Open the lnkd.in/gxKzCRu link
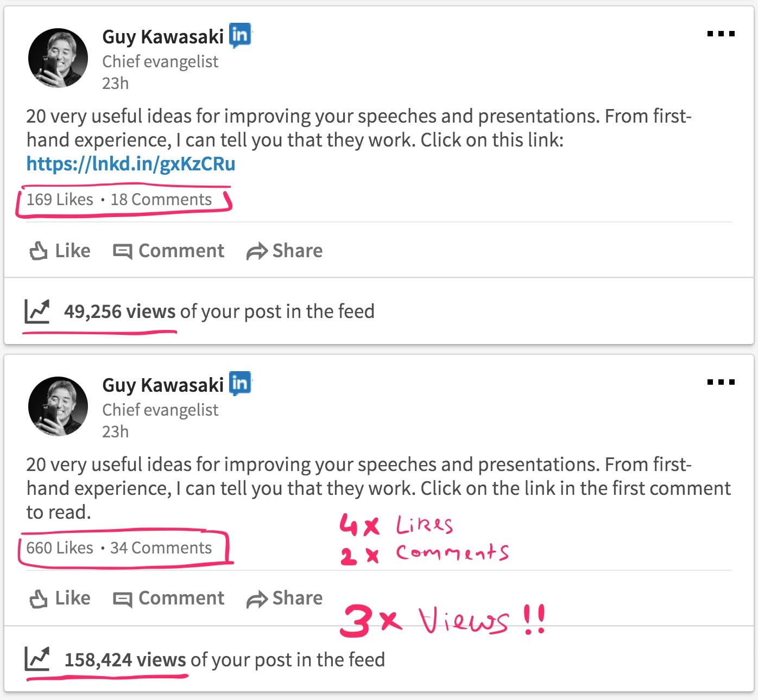758x700 pixels. click(130, 163)
